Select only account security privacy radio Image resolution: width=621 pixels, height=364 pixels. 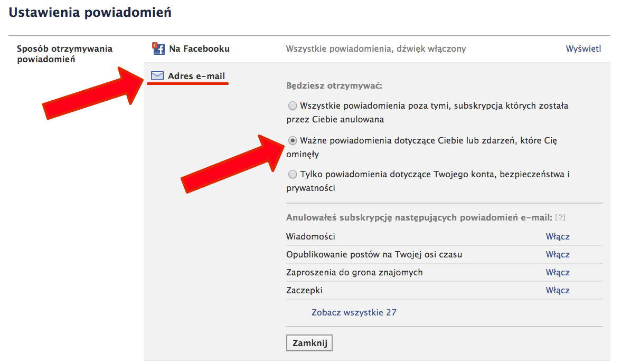pos(293,175)
